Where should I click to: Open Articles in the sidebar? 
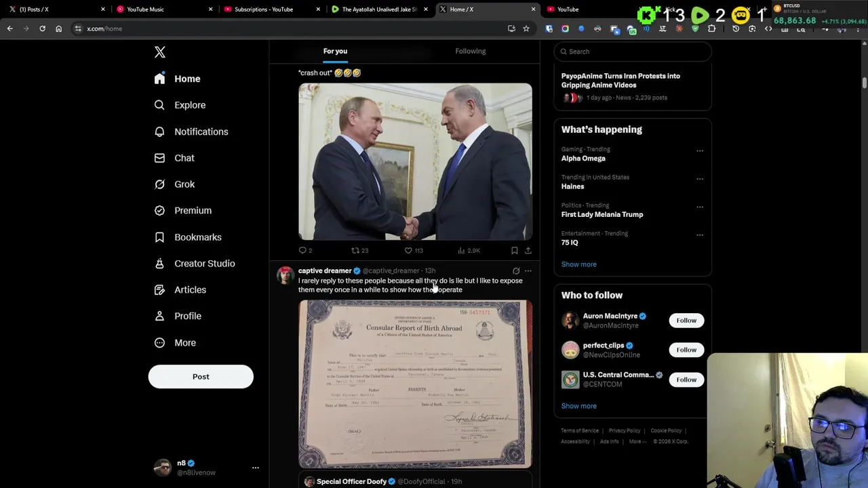180,289
